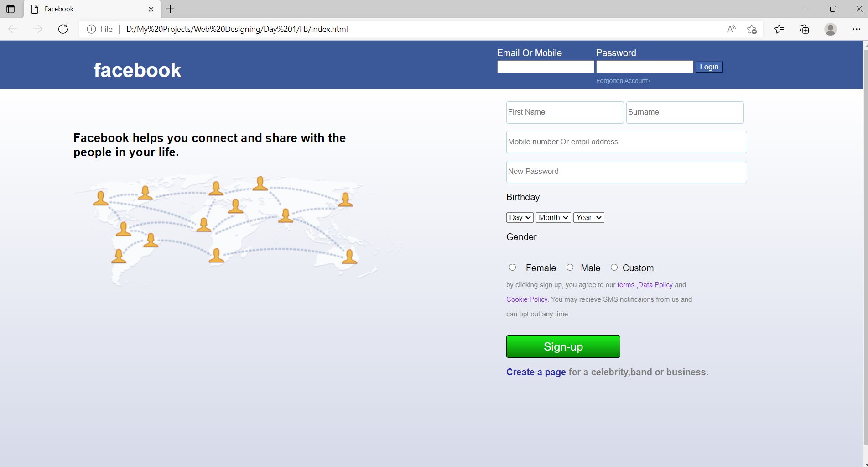The image size is (868, 467).
Task: Click the green Sign-up button
Action: (x=563, y=346)
